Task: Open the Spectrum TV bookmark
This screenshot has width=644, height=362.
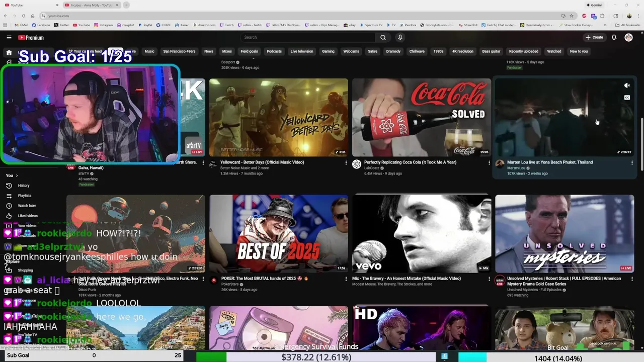Action: 371,25
